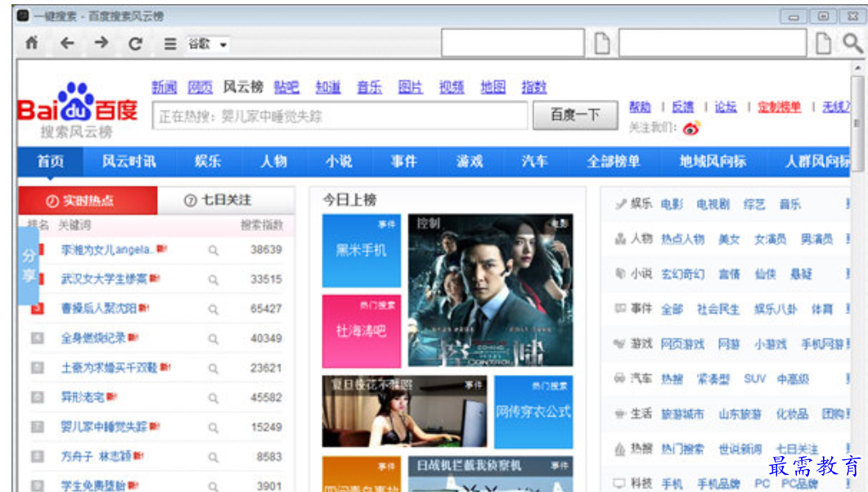Viewport: 868px width, 492px height.
Task: Select the 风云时讯 navigation tab
Action: pyautogui.click(x=129, y=162)
